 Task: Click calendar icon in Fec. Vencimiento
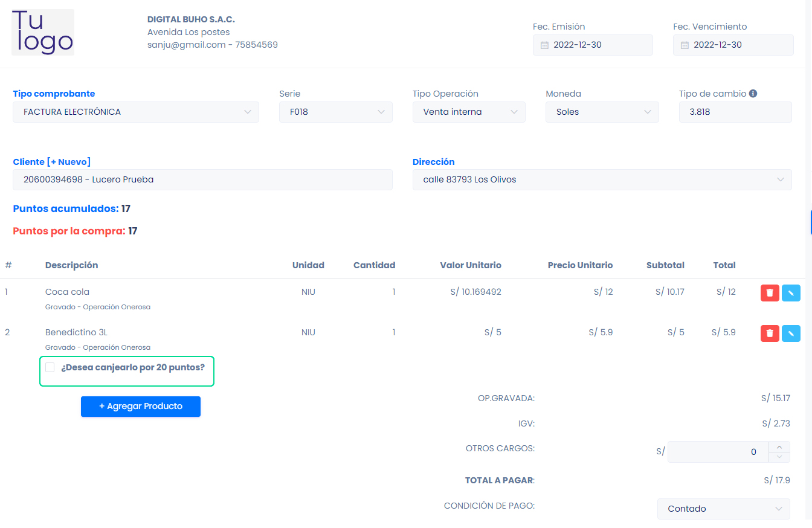685,45
